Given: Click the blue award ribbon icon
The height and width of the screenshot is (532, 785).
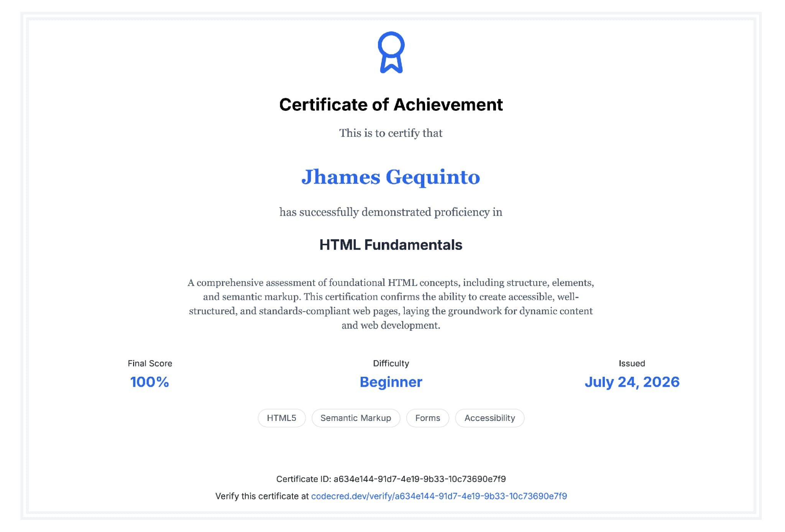Looking at the screenshot, I should pos(391,53).
